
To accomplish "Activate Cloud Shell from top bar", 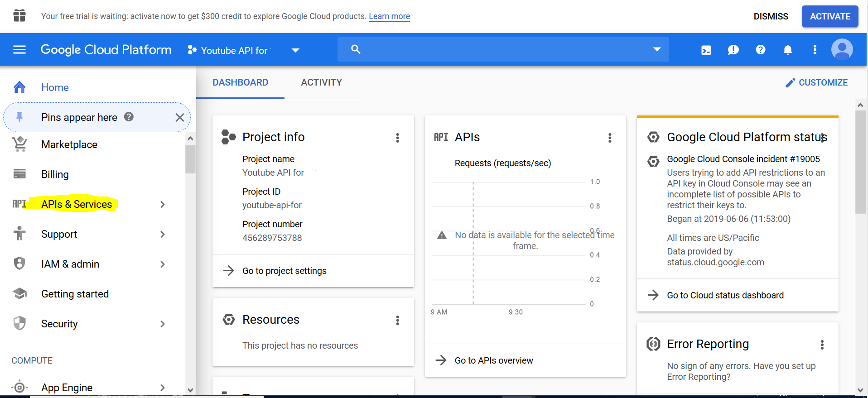I will tap(706, 50).
